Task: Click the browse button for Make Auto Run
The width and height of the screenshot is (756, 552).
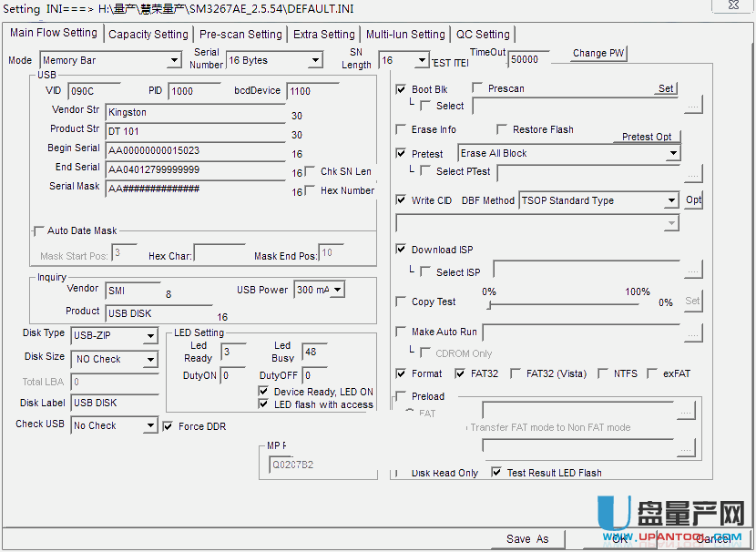Action: [693, 333]
